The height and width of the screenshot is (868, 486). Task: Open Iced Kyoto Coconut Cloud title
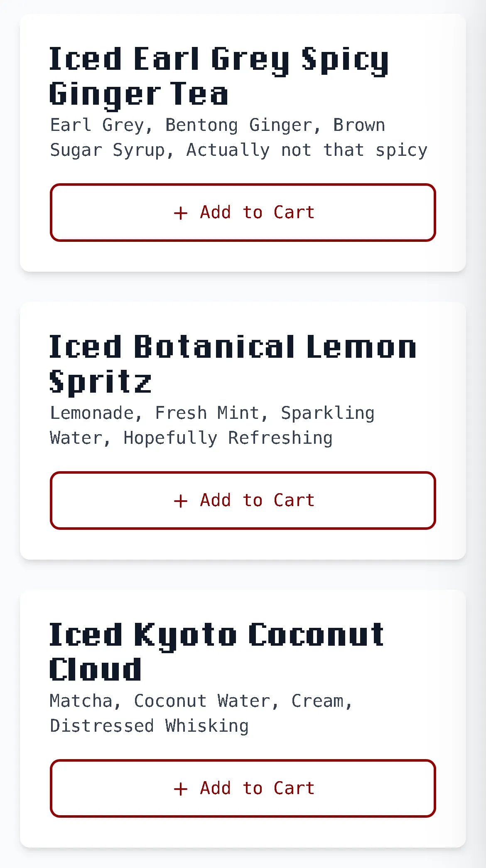[x=216, y=652]
